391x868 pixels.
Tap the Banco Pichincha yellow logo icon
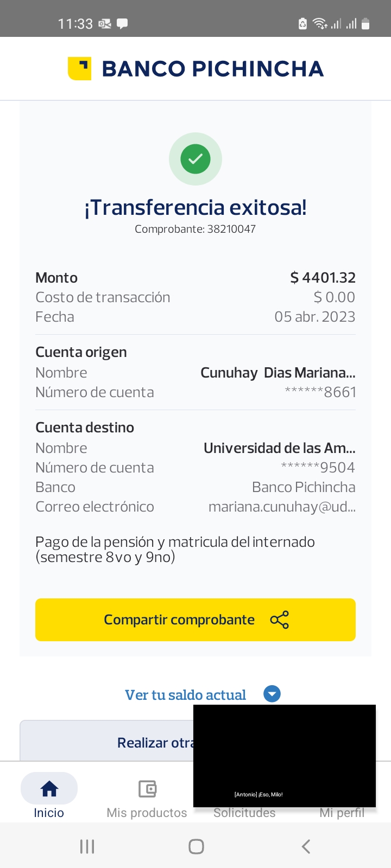click(x=79, y=68)
